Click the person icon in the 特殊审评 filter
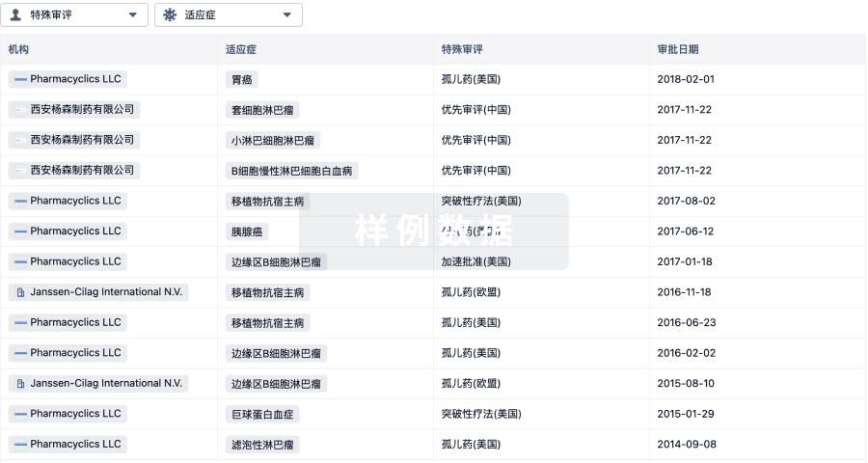 pos(15,14)
